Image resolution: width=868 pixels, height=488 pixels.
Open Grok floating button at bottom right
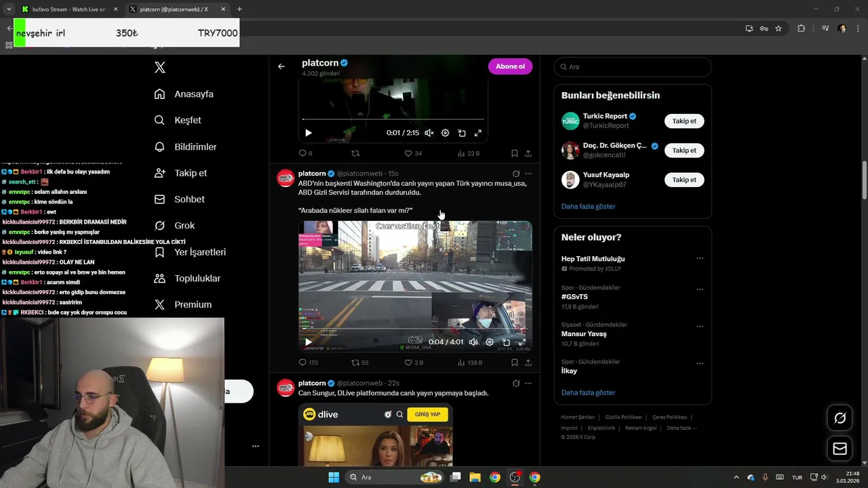coord(840,418)
